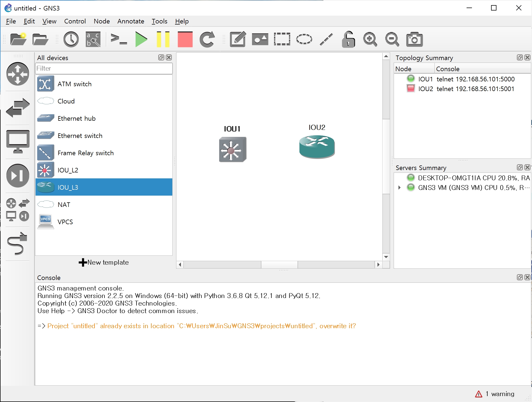Click the Take screenshot camera icon

414,40
